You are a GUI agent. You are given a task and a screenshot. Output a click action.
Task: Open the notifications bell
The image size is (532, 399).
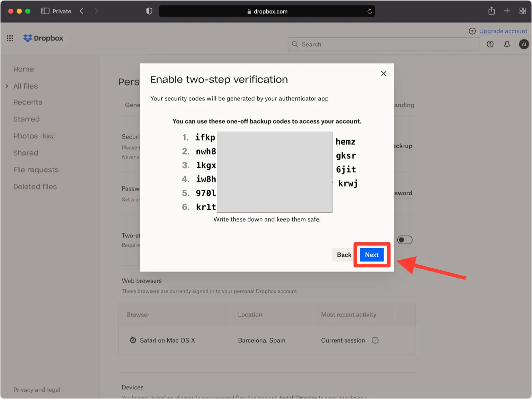click(x=507, y=44)
